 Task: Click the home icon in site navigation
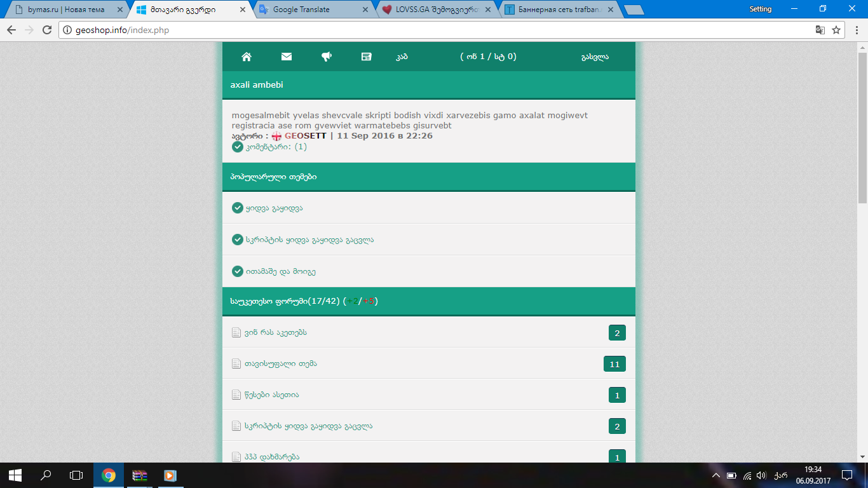click(247, 57)
